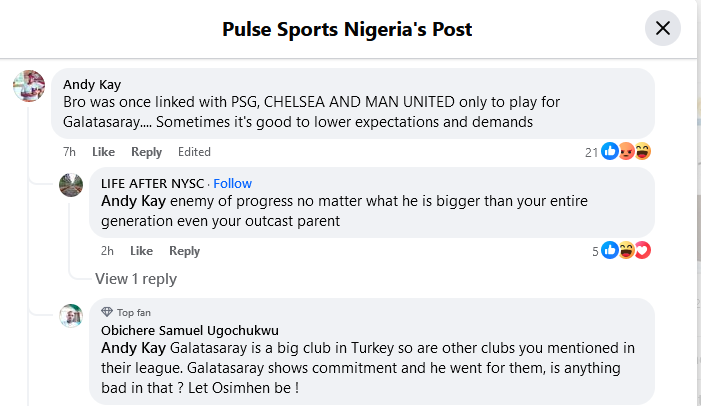Screen dimensions: 701x406
Task: Click the like reaction icon on LIFE AFTER NYSC reply
Action: [x=609, y=250]
